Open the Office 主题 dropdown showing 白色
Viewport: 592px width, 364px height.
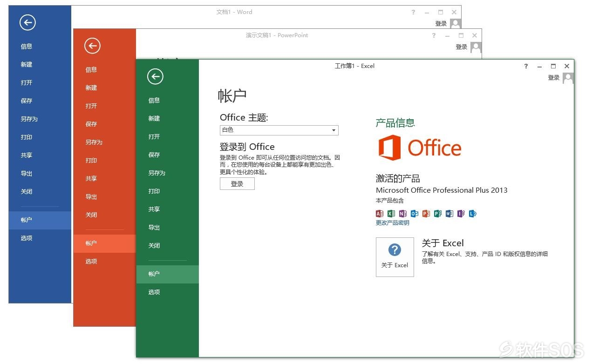[x=279, y=130]
